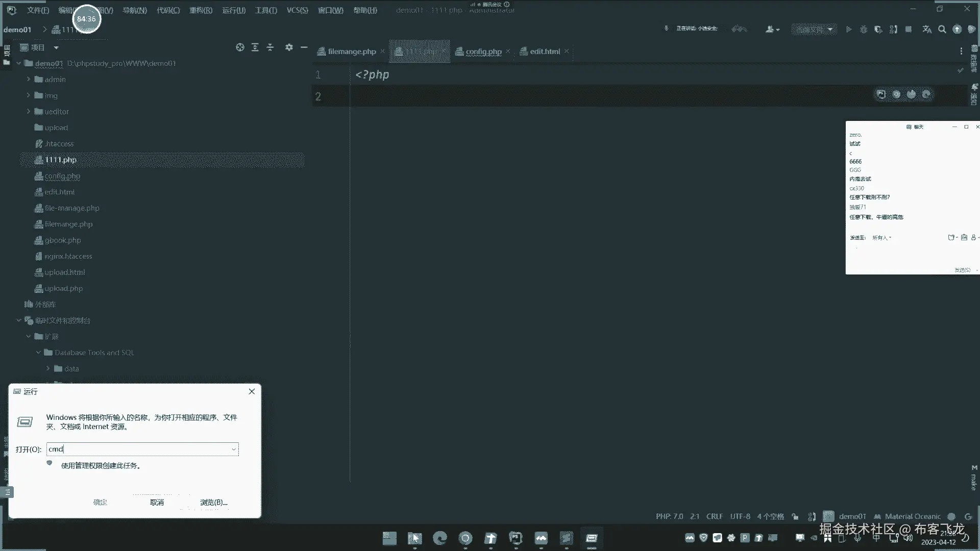Expand the admin folder in project tree
The width and height of the screenshot is (980, 551).
(x=29, y=80)
